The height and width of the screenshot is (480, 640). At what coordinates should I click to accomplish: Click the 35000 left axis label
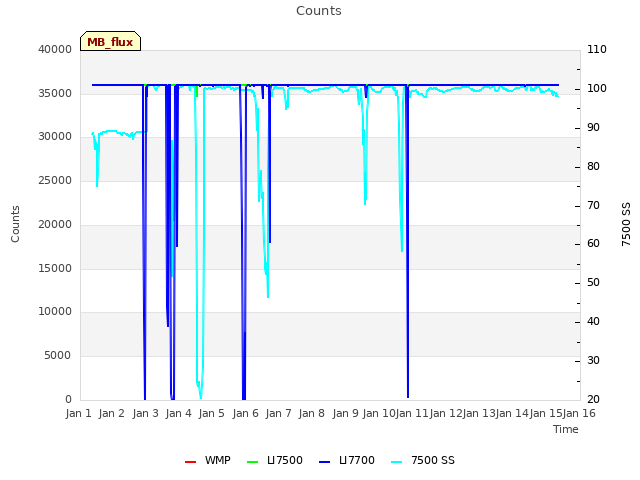click(55, 93)
